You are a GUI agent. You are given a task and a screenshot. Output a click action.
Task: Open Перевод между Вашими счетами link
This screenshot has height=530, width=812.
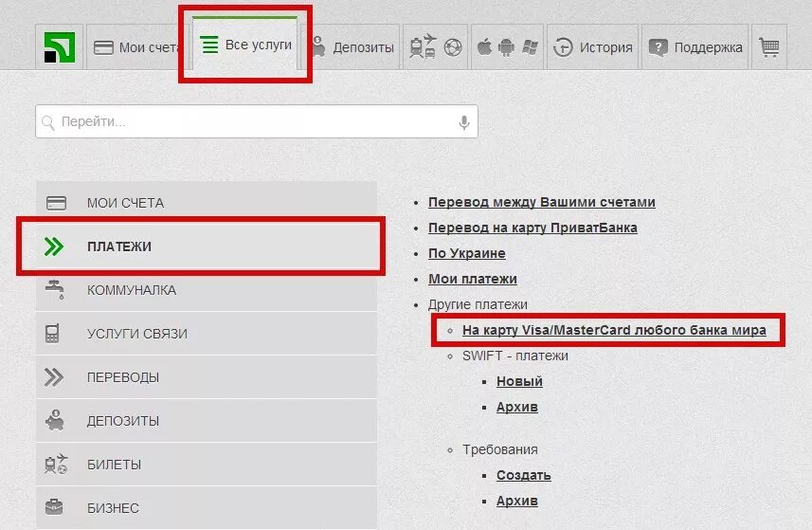coord(542,202)
